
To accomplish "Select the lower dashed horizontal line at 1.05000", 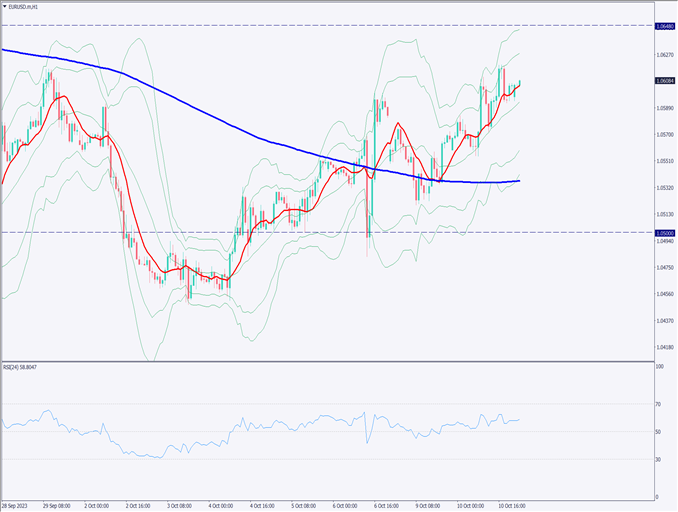I will (300, 232).
